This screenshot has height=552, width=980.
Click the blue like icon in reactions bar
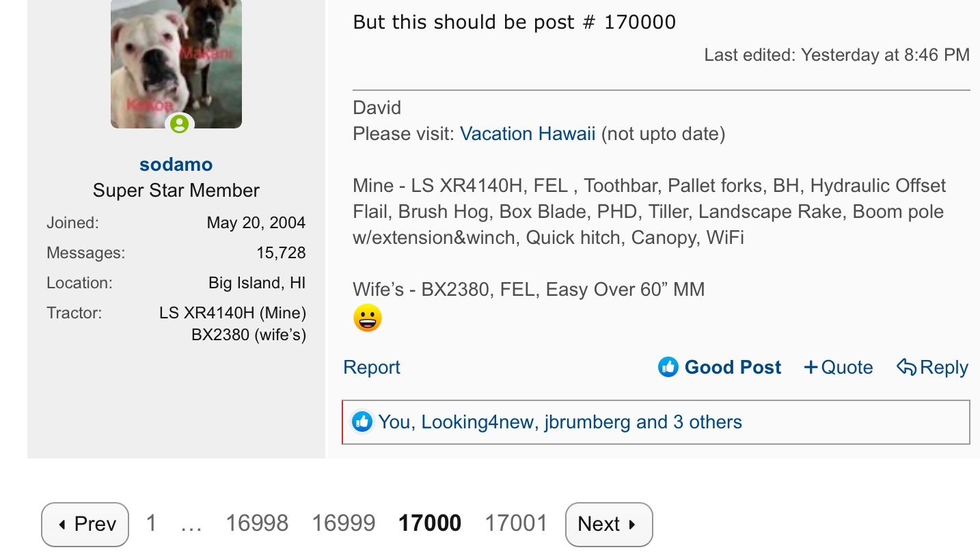tap(362, 422)
